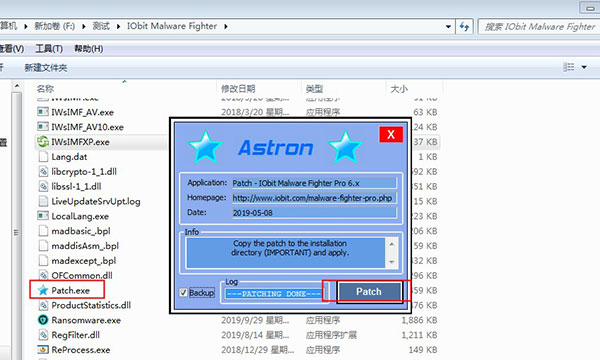This screenshot has width=600, height=360.
Task: Sort by 类型 column header
Action: coord(314,89)
